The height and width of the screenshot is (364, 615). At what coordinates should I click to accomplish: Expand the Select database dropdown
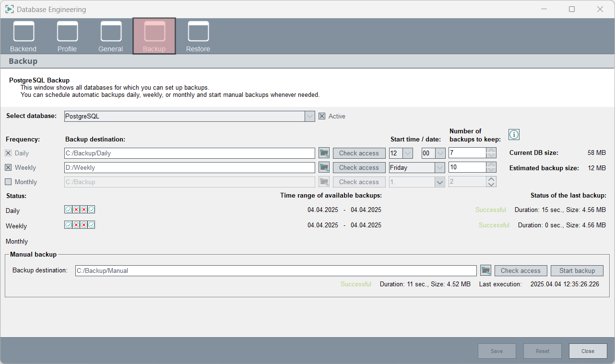pyautogui.click(x=310, y=116)
